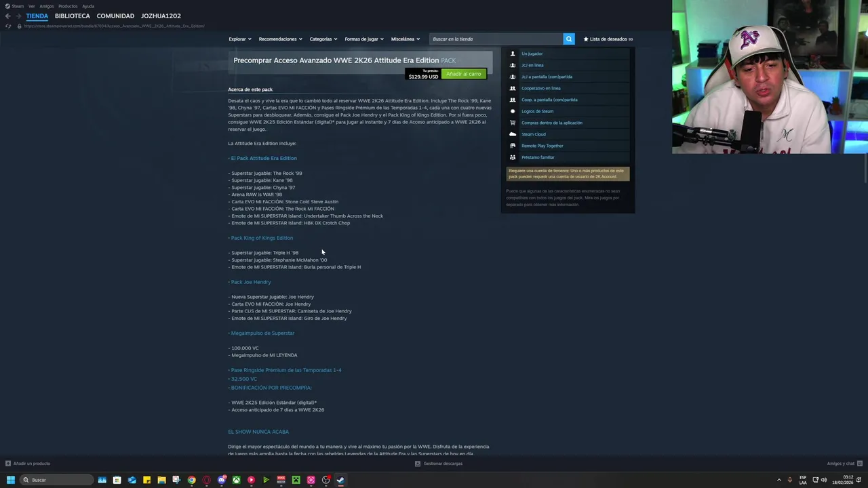Open the Minecraft creeper icon in taskbar
868x488 pixels.
pos(296,480)
